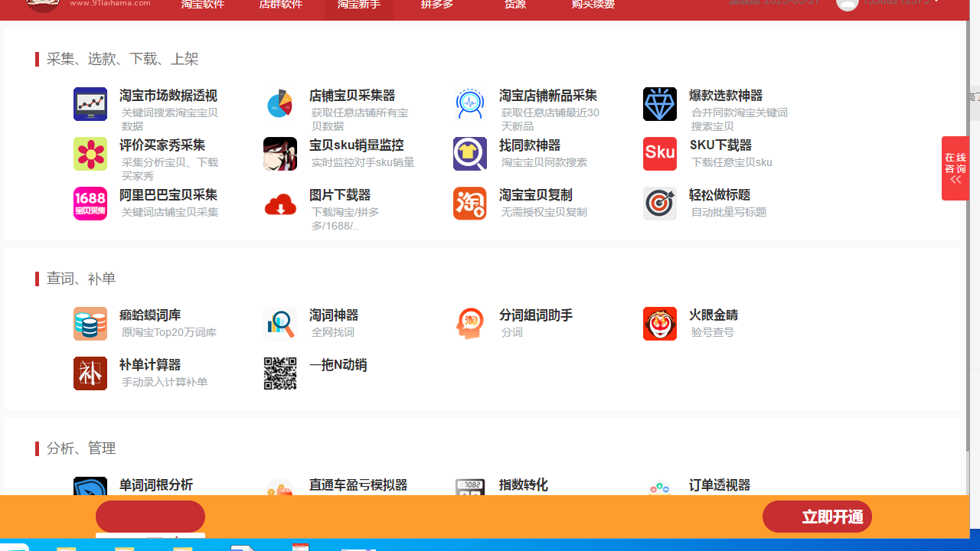Image resolution: width=980 pixels, height=551 pixels.
Task: Launch the 轻松做标题 dartboard icon
Action: pyautogui.click(x=660, y=204)
